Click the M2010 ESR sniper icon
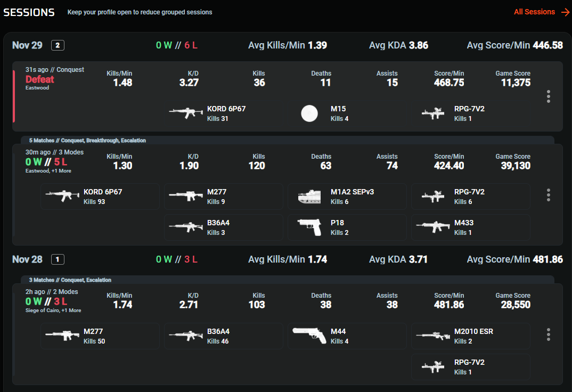Viewport: 572px width, 392px height. point(433,336)
